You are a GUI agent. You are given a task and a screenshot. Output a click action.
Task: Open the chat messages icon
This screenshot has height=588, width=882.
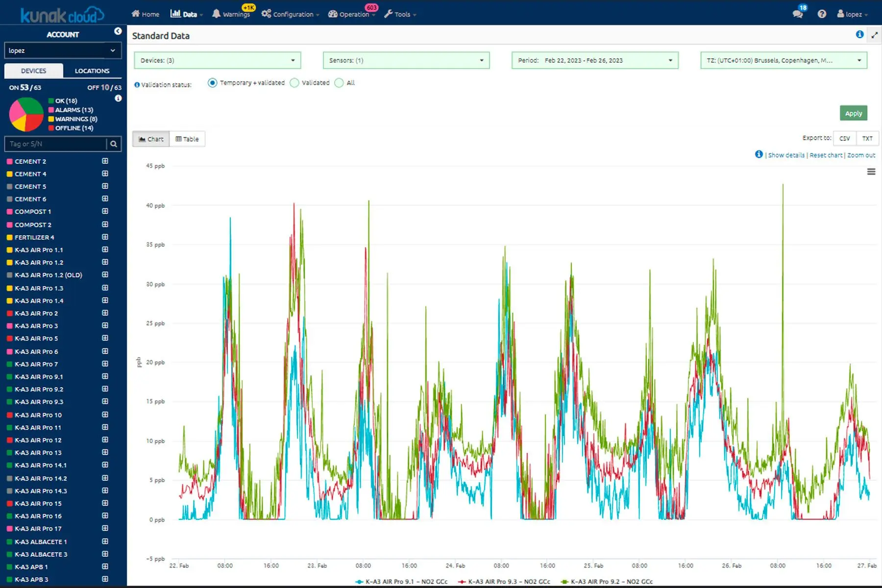coord(798,14)
